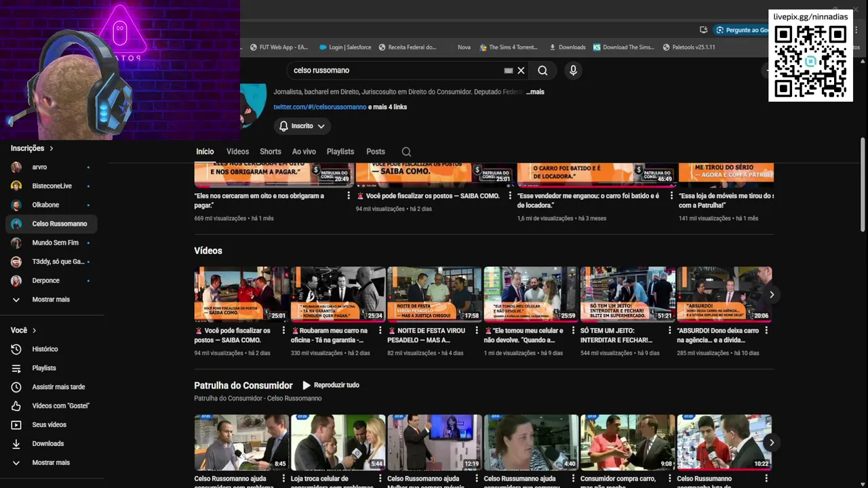This screenshot has width=868, height=488.
Task: Expand Mostrar mais under subscriptions
Action: click(x=51, y=300)
